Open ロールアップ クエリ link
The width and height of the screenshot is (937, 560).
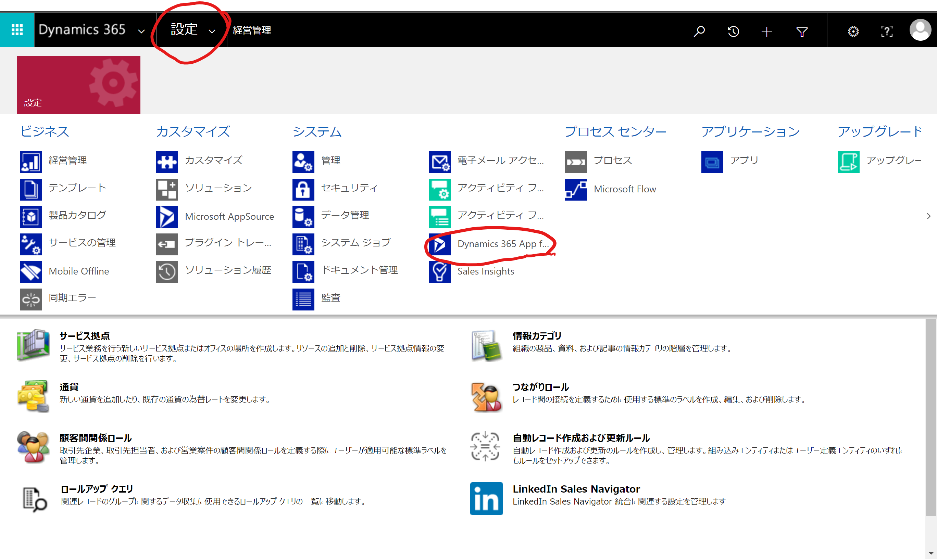pos(97,489)
